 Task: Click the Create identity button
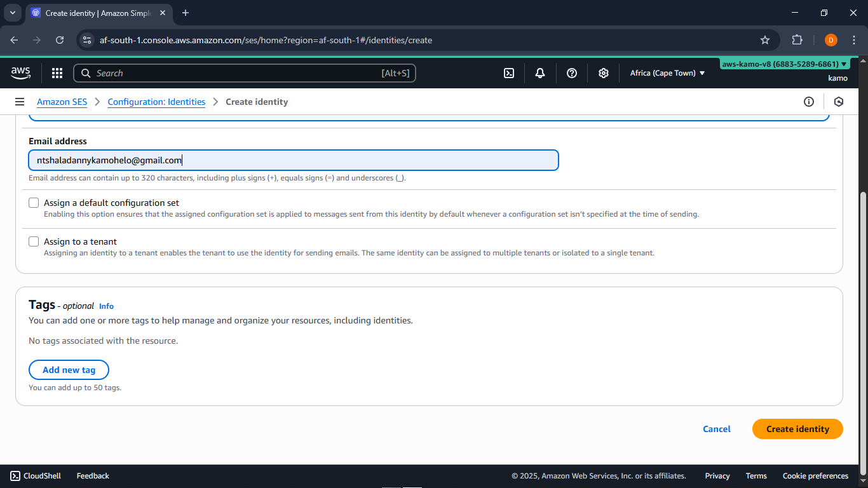(797, 429)
